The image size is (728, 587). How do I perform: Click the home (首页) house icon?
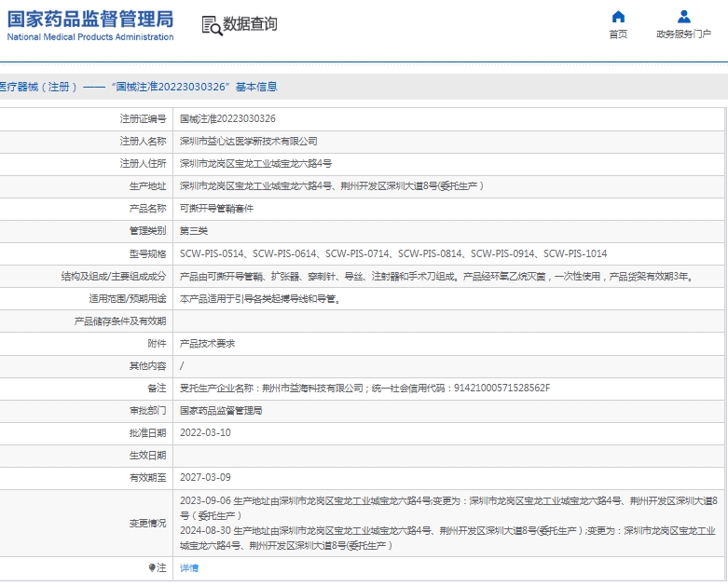(618, 17)
